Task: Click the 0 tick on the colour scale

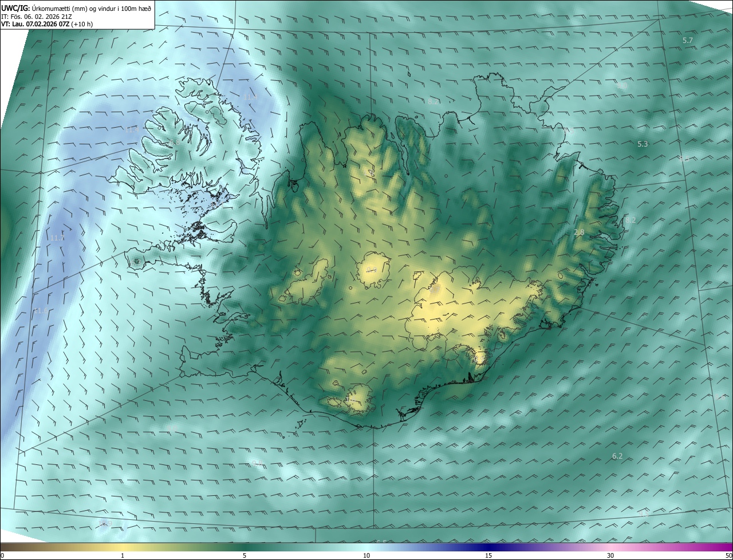Action: click(2, 555)
